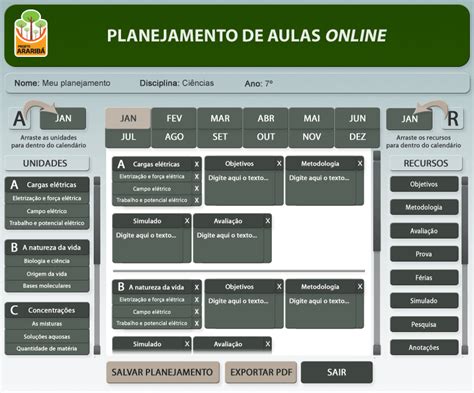This screenshot has height=393, width=474.
Task: Click RECURSOS panel header
Action: tap(426, 163)
